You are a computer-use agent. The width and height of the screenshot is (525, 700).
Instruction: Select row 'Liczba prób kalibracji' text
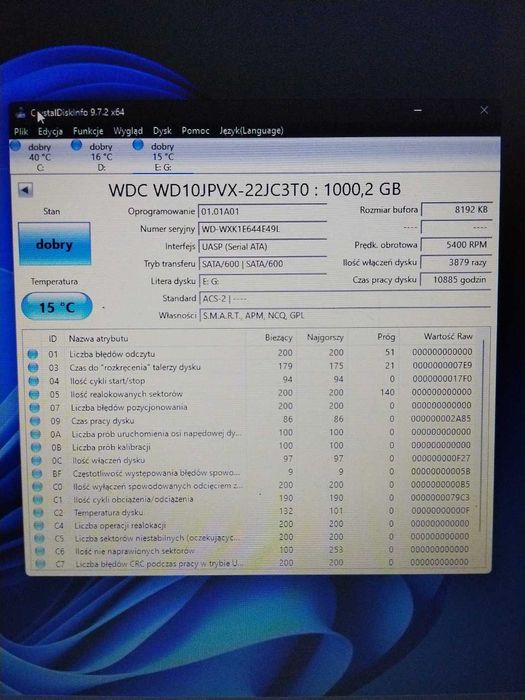(111, 447)
